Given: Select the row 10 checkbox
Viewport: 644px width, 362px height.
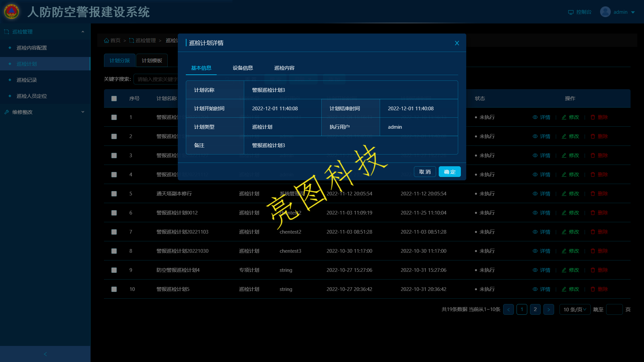Looking at the screenshot, I should coord(114,289).
